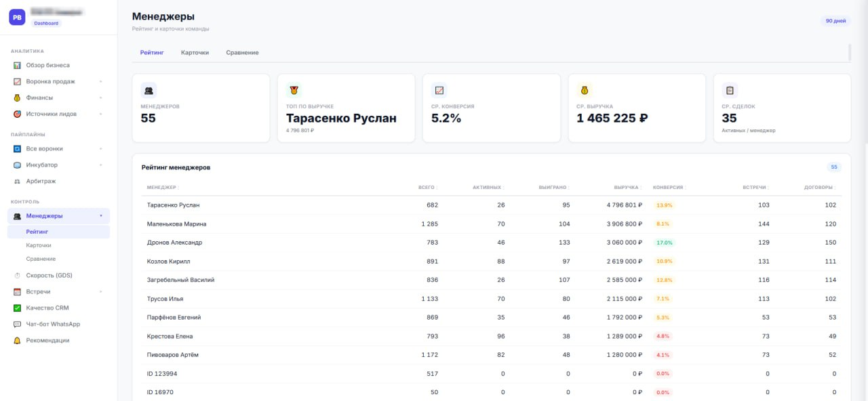
Task: Click the 13.9% conversion badge
Action: [x=664, y=205]
